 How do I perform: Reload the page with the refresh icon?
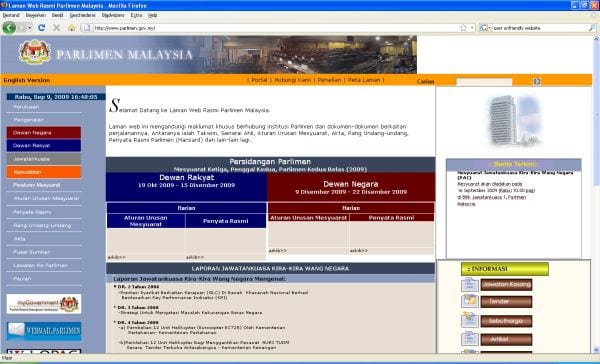pyautogui.click(x=42, y=28)
